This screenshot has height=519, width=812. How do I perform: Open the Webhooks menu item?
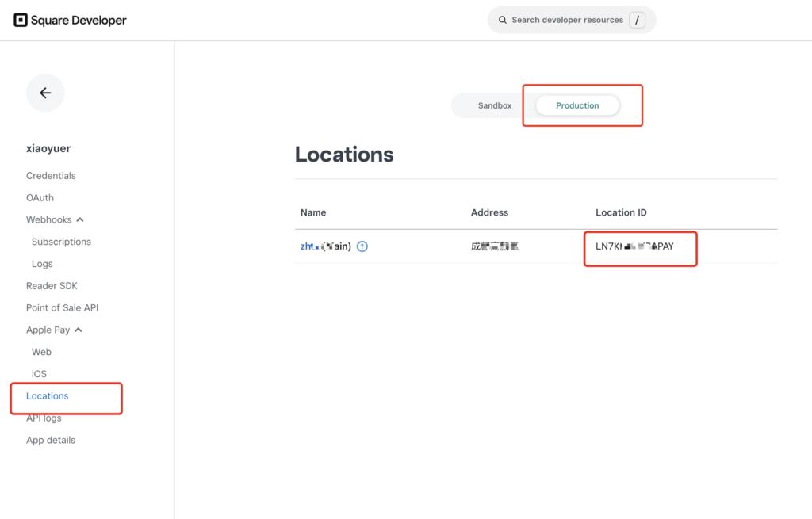click(x=48, y=220)
